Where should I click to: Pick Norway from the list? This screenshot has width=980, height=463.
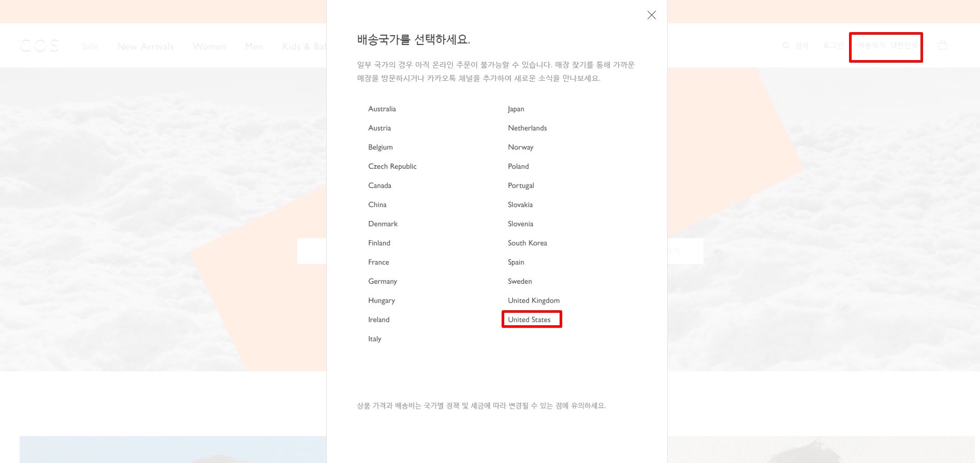pos(521,147)
